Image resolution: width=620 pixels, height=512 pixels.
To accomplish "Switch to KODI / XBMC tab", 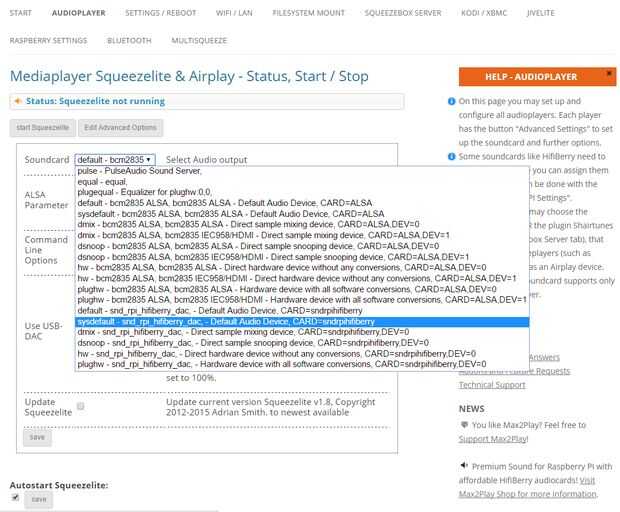I will point(484,13).
